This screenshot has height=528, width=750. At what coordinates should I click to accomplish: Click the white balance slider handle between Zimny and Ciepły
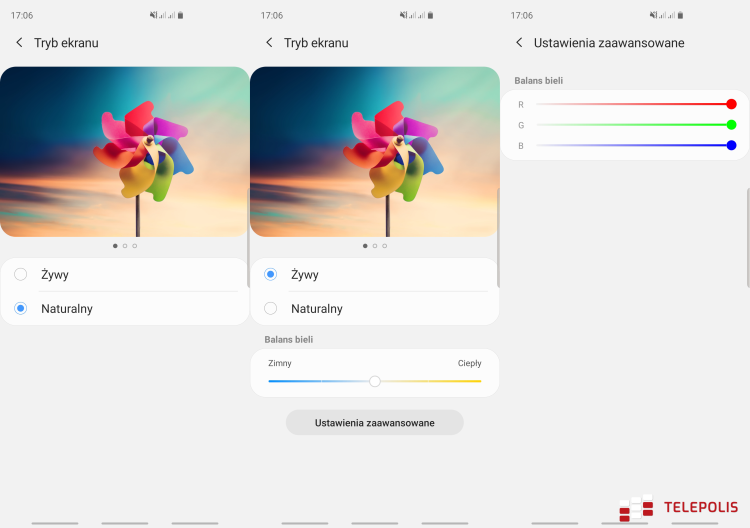coord(375,381)
